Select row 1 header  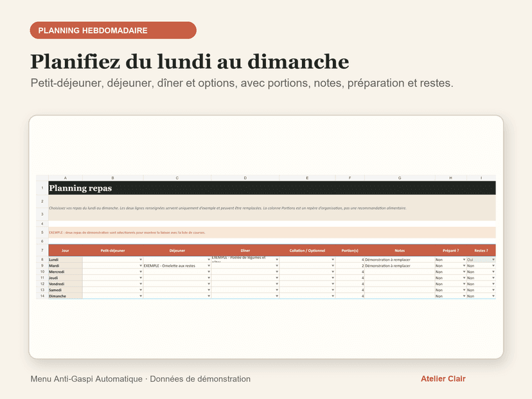point(42,188)
